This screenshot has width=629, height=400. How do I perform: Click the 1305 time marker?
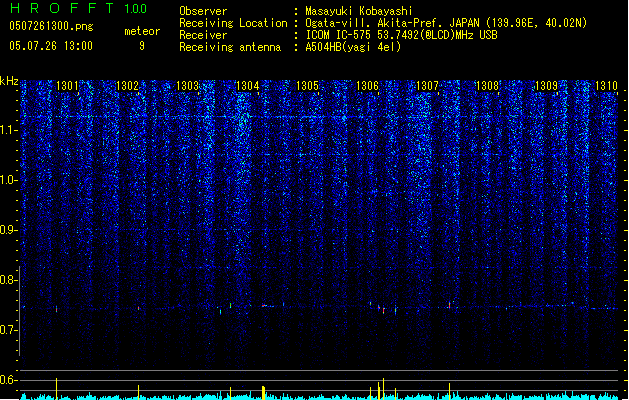click(307, 86)
